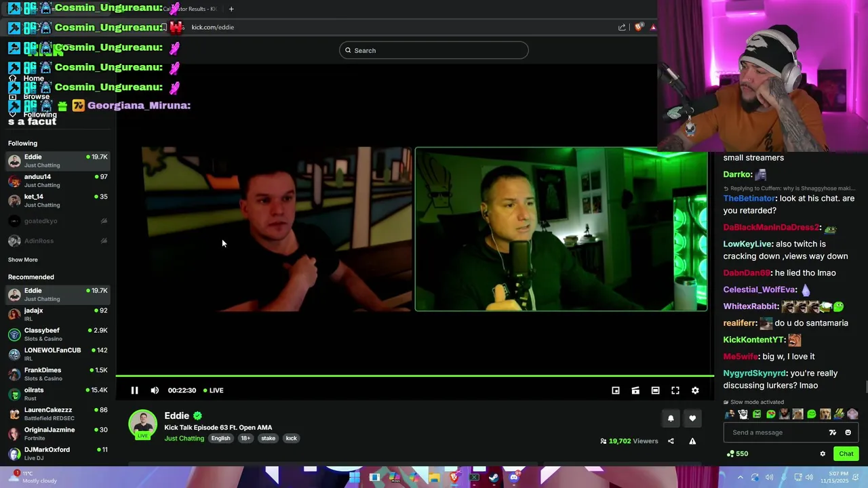Open a new browser tab
The image size is (868, 488).
[x=231, y=9]
